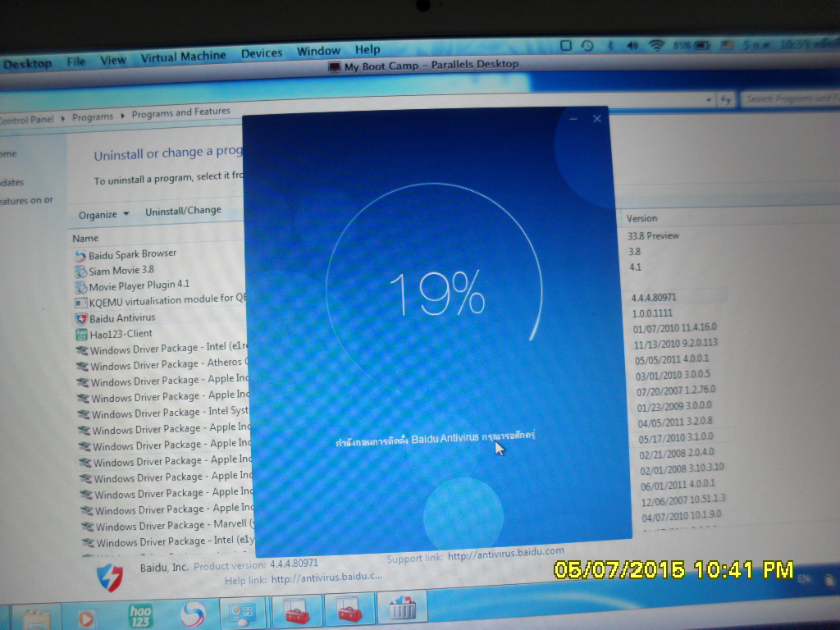The height and width of the screenshot is (630, 840).
Task: Click the Baidu Spark Browser list icon
Action: pos(80,256)
